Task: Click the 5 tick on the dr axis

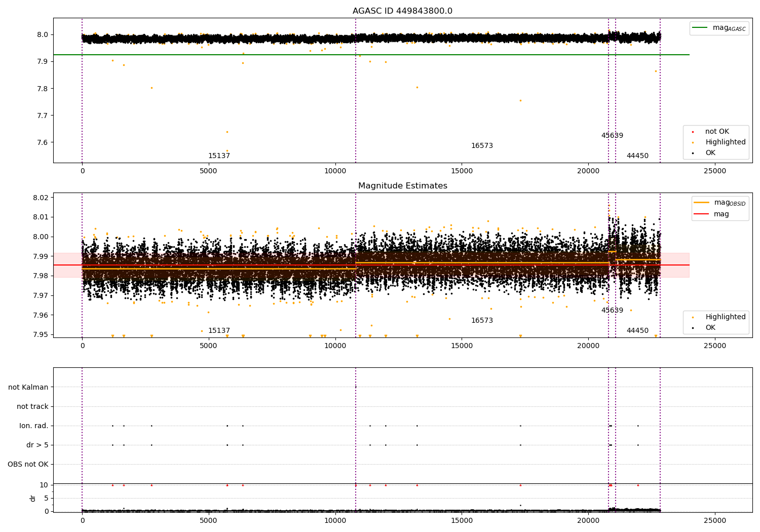Action: click(x=46, y=498)
